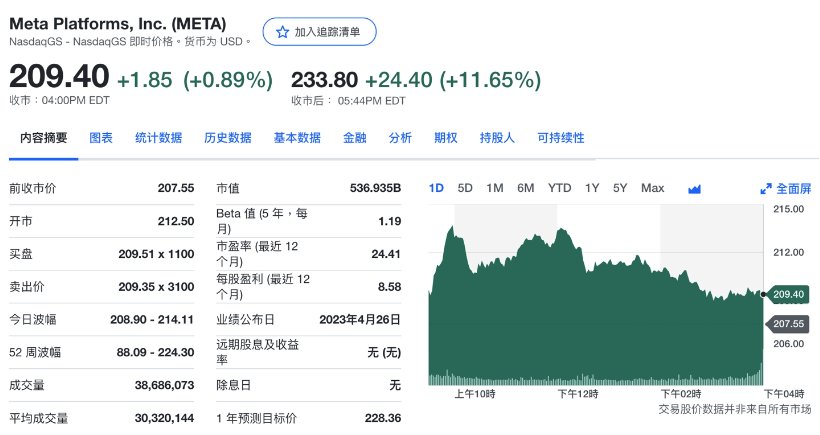Select the 1D chart range
This screenshot has height=435, width=820.
coord(436,188)
